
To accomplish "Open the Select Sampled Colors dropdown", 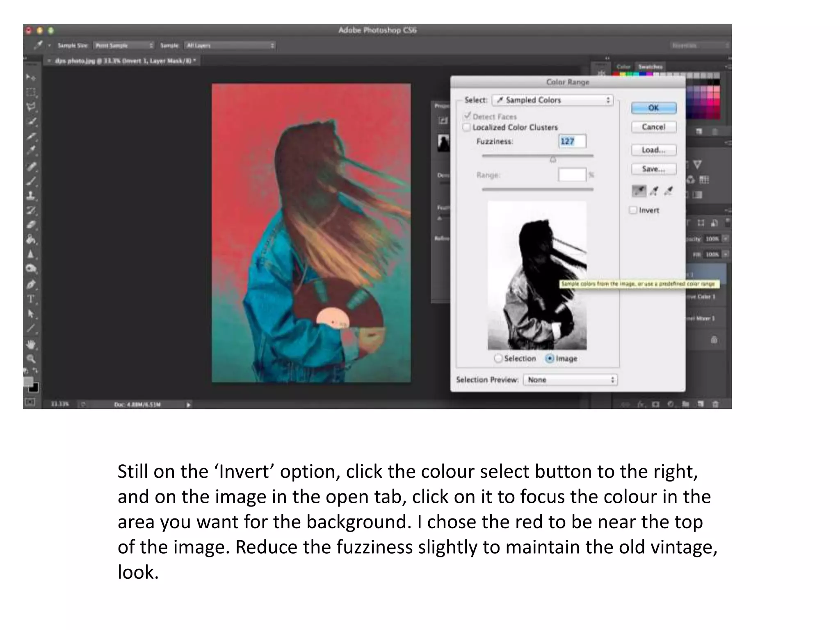I will coord(553,100).
